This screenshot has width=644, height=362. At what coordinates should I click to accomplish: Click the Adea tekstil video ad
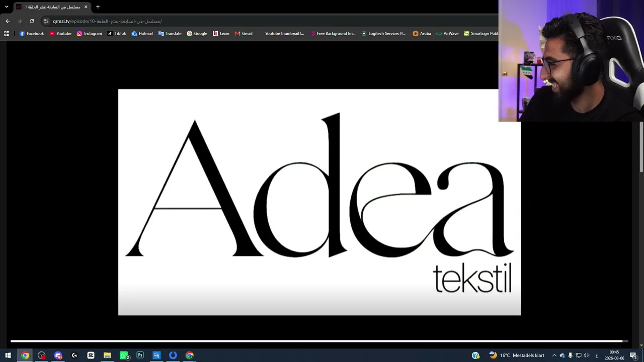[319, 202]
